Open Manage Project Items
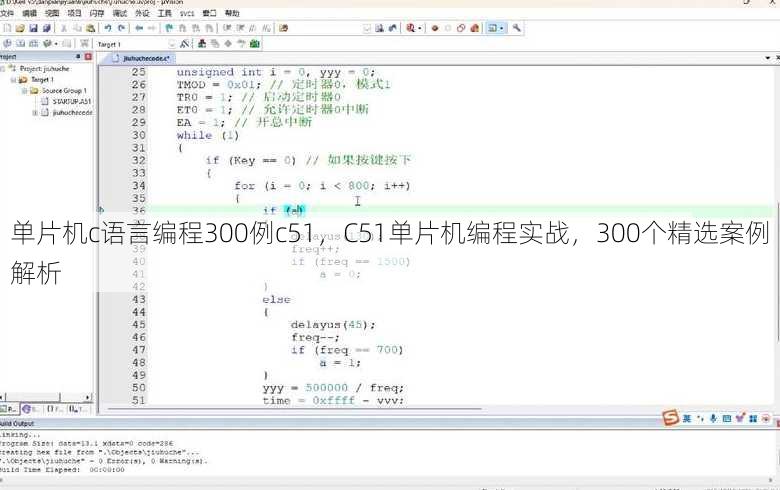Image resolution: width=780 pixels, height=490 pixels. [x=202, y=44]
